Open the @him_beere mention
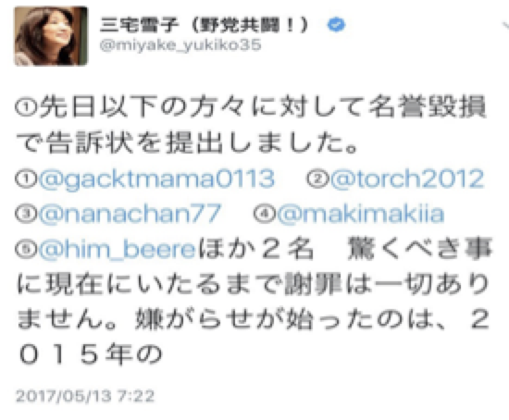This screenshot has height=420, width=509. (118, 250)
